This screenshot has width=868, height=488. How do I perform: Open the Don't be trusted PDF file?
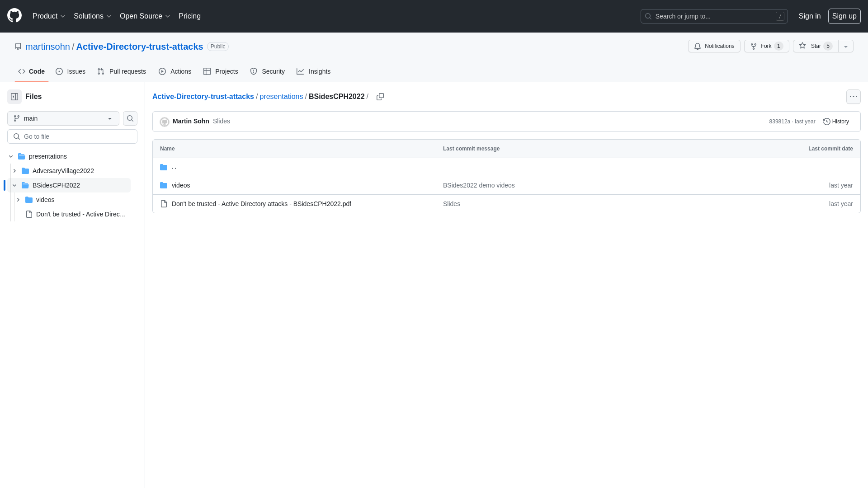pos(261,204)
